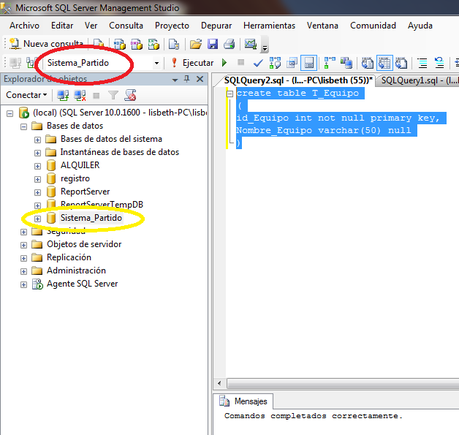Open the Depurar menu
The height and width of the screenshot is (435, 459).
point(216,26)
